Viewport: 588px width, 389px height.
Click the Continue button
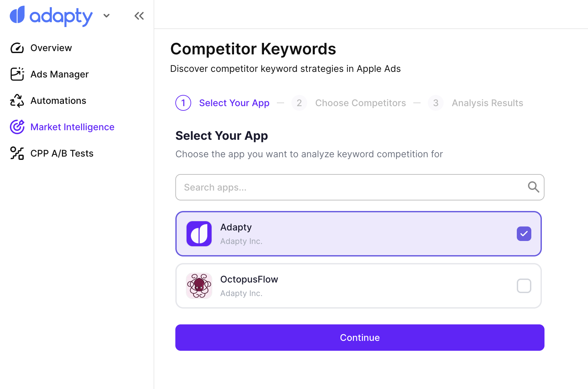(x=360, y=338)
